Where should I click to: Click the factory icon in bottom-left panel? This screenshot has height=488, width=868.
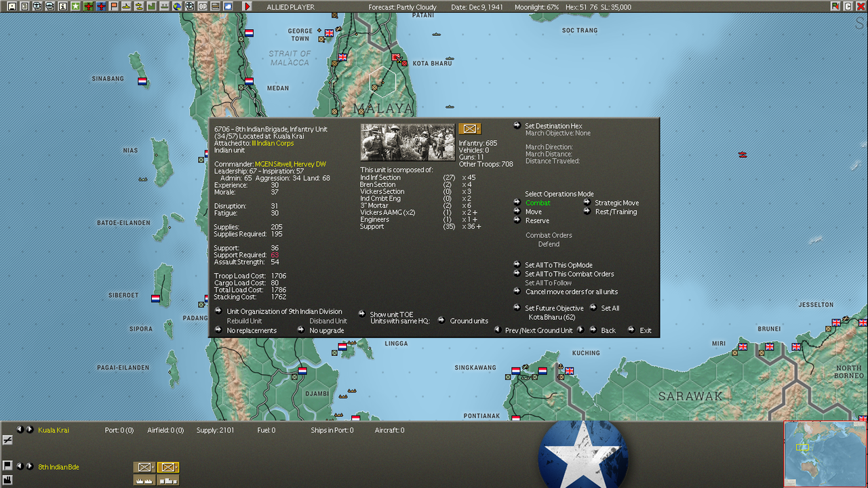pos(7,480)
